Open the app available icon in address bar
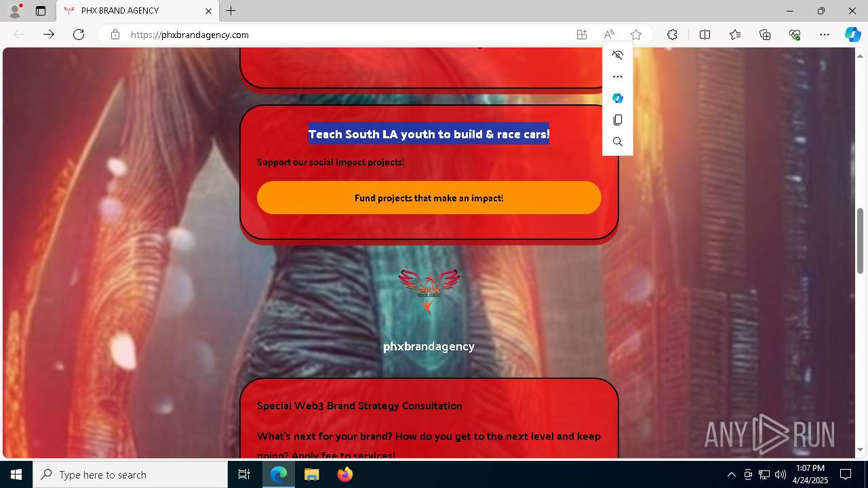 [x=582, y=35]
